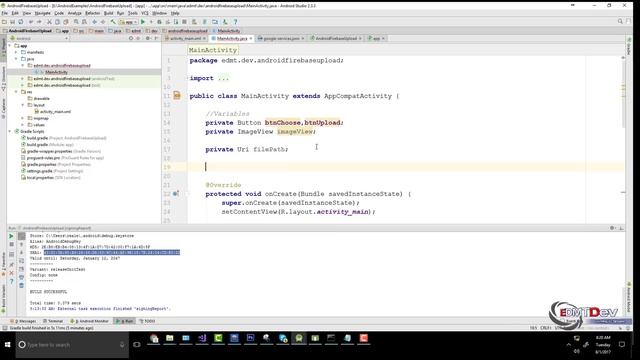Select activity_main.xml in project tree
640x360 pixels.
pos(55,111)
